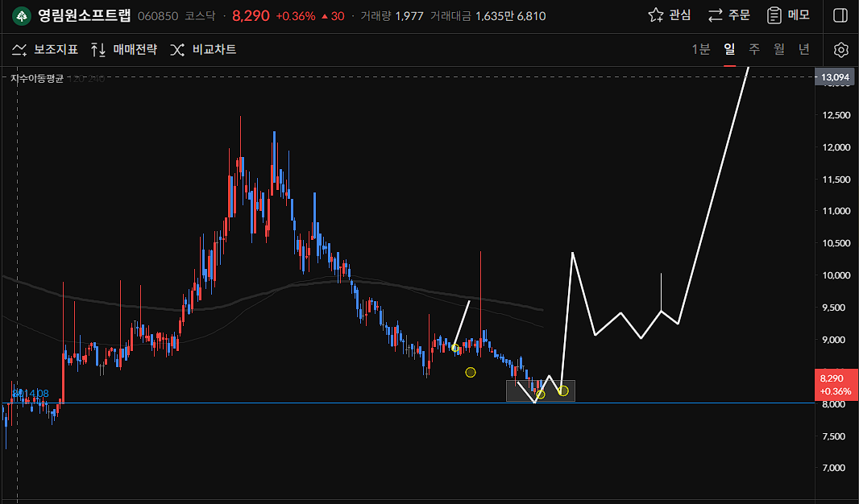This screenshot has height=504, width=859.
Task: Click the 12,000 price axis label
Action: pyautogui.click(x=835, y=147)
